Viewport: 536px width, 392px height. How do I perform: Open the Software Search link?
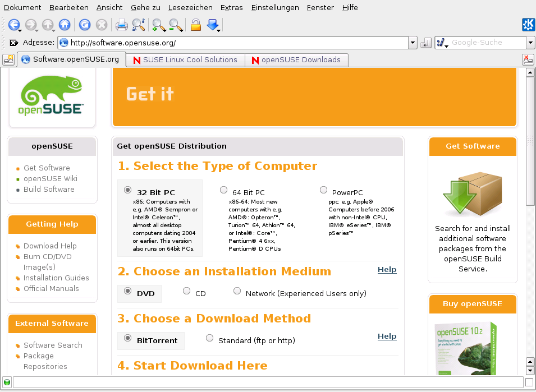(53, 345)
